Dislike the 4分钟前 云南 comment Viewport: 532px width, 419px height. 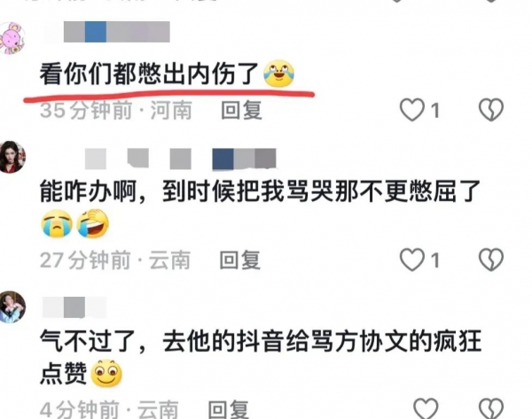[491, 408]
